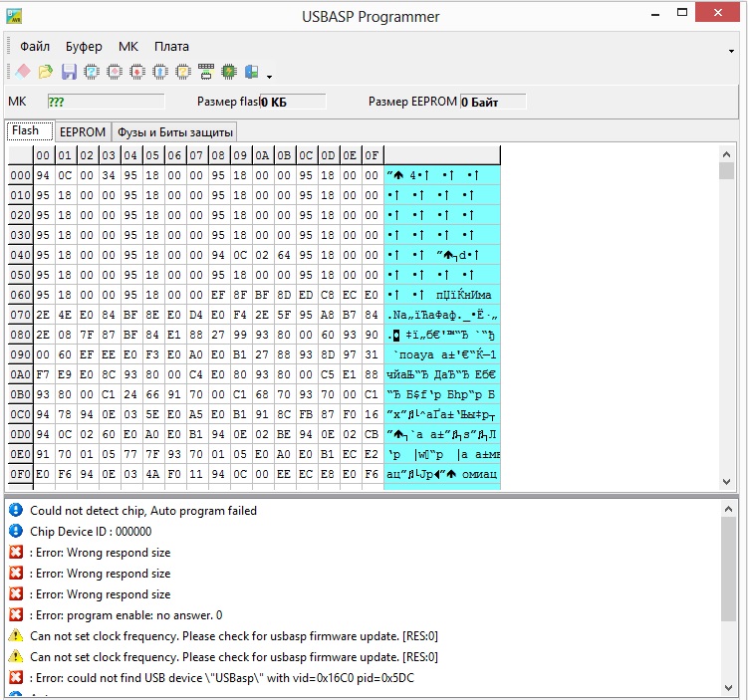Image resolution: width=748 pixels, height=700 pixels.
Task: Click column header 0F in hex table
Action: pos(373,155)
